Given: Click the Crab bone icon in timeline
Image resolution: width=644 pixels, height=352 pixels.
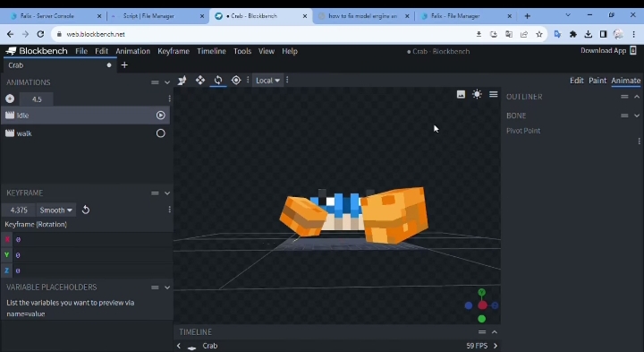Looking at the screenshot, I should pos(191,347).
